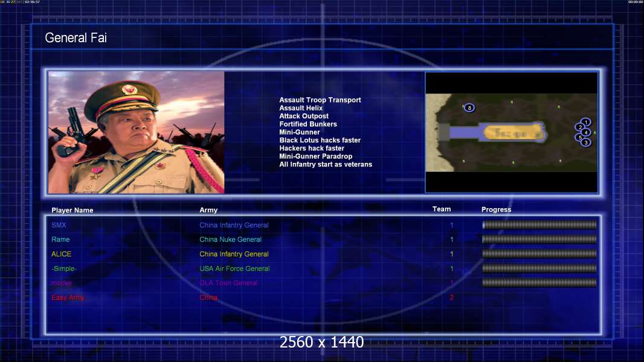
Task: Click "Mini-Gunner Paradrop" ability line
Action: [316, 156]
